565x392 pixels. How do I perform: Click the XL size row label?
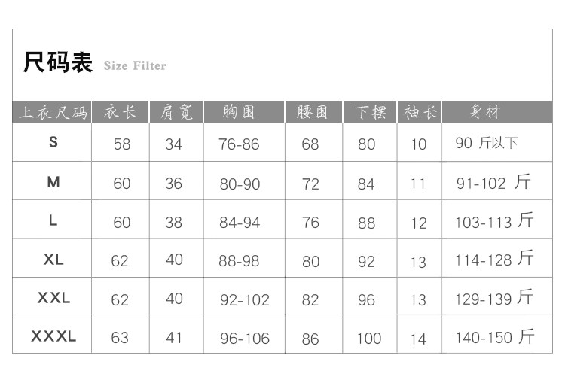click(x=53, y=259)
